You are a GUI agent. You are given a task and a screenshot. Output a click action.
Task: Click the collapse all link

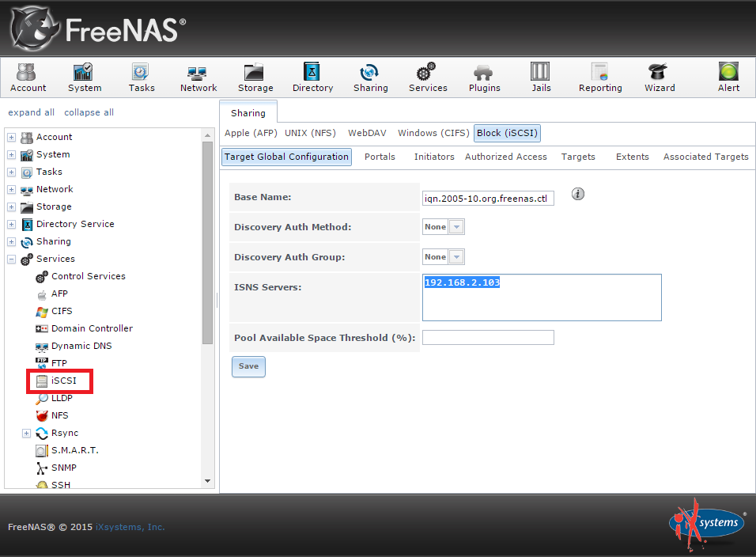[x=89, y=112]
